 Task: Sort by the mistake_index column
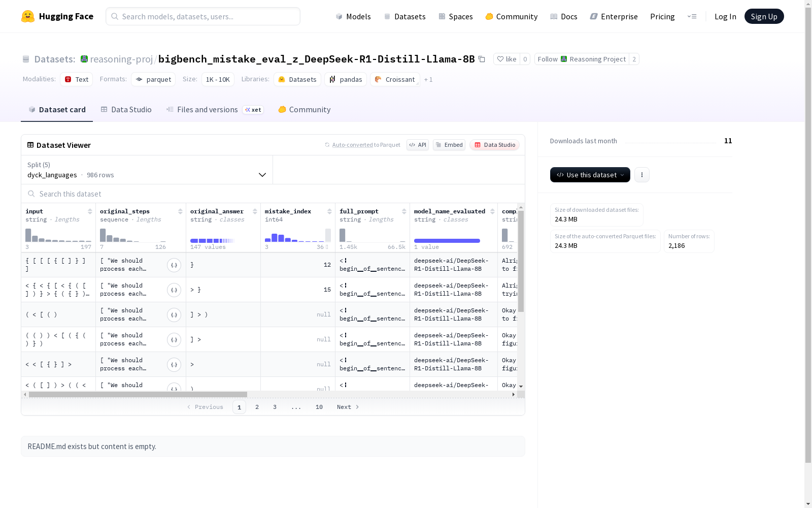pyautogui.click(x=329, y=211)
